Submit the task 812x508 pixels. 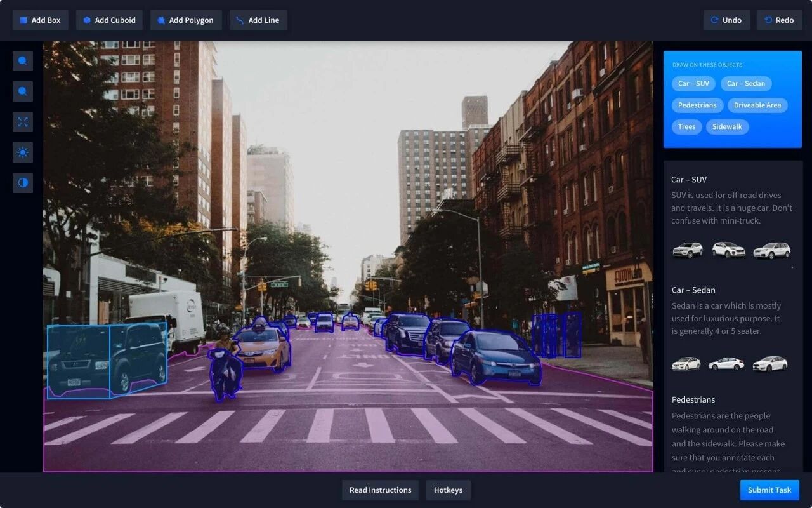coord(769,490)
